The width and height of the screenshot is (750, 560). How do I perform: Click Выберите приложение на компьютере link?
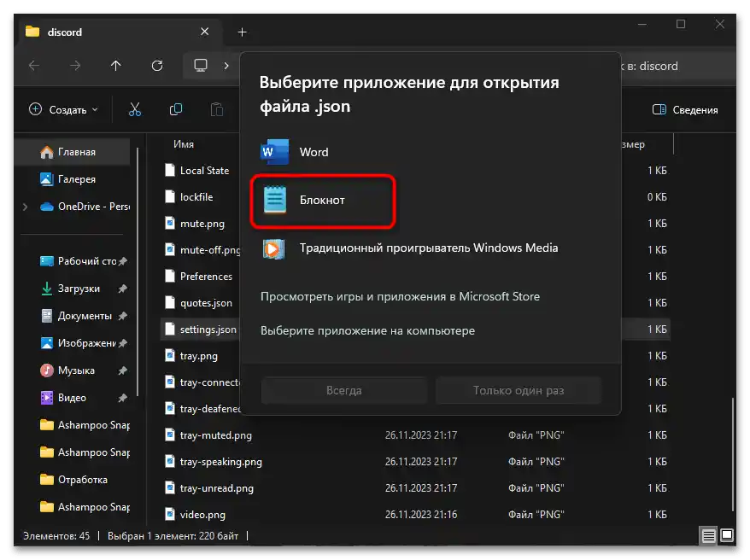[x=367, y=330]
